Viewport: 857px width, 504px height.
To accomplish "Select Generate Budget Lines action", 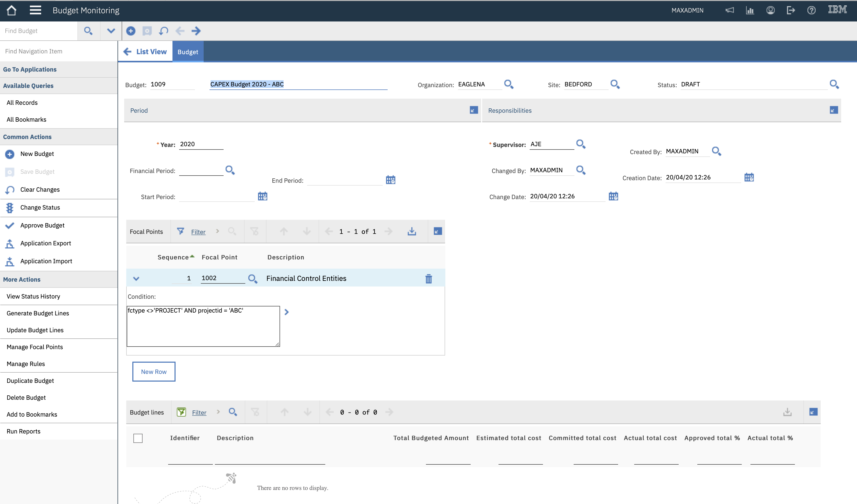I will (38, 313).
